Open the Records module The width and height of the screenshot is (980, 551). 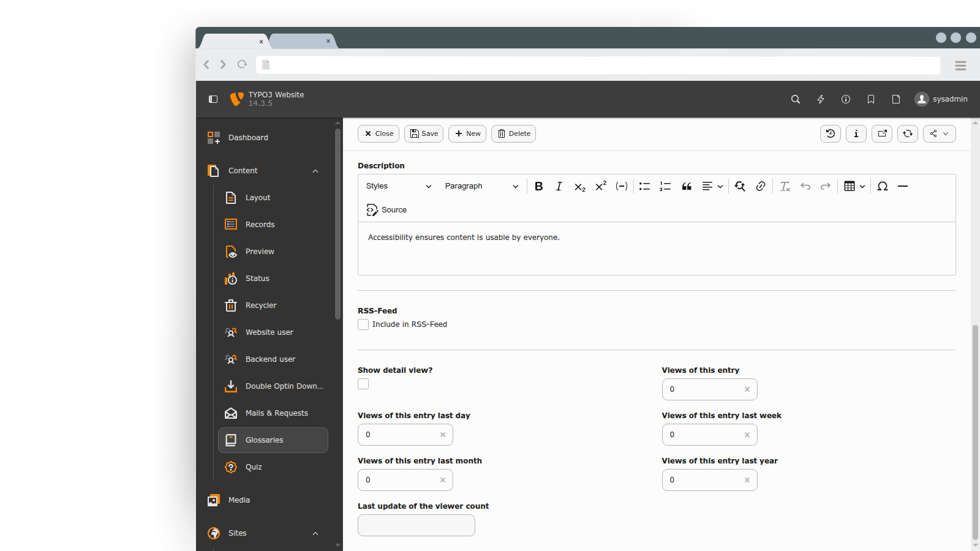click(273, 225)
